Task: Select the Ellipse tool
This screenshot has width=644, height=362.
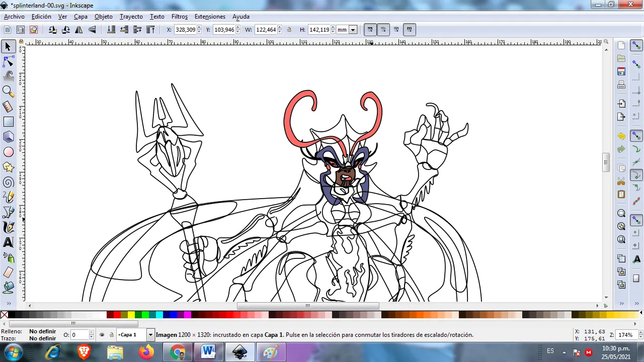Action: (9, 152)
